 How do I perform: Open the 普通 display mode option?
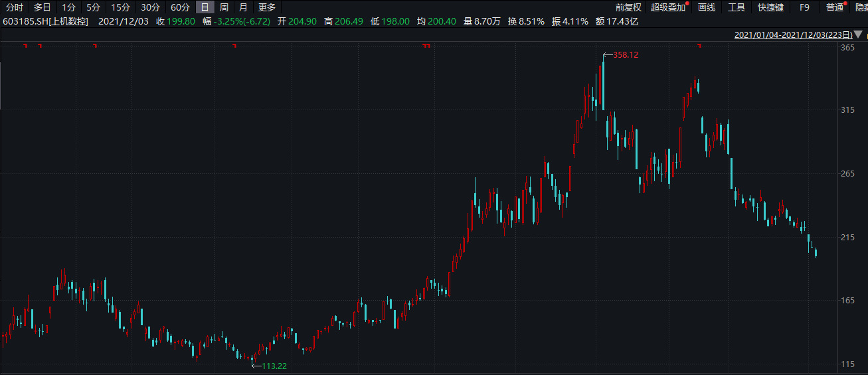click(x=835, y=7)
